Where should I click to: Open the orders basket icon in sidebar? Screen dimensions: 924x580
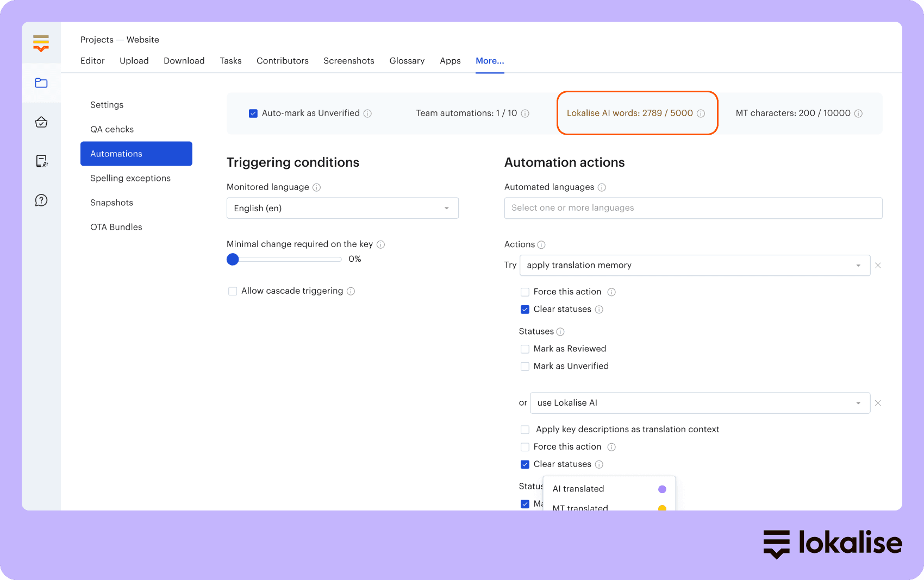coord(41,122)
